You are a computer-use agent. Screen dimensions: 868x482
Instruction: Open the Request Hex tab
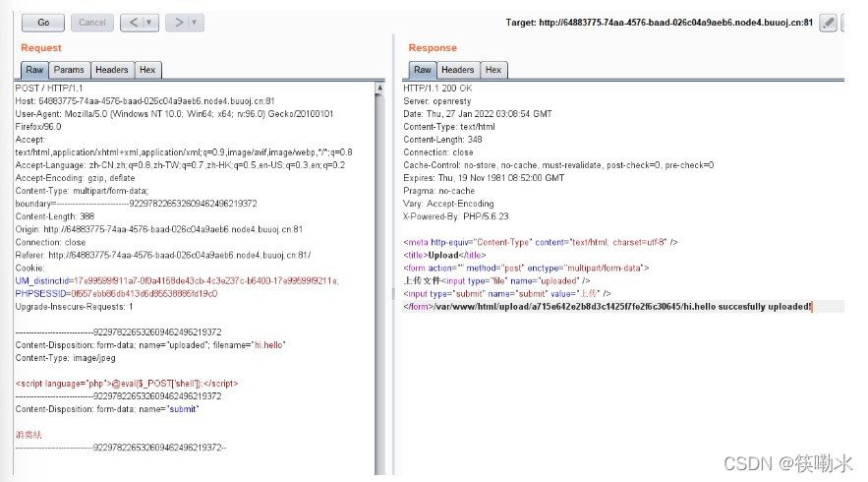tap(147, 70)
